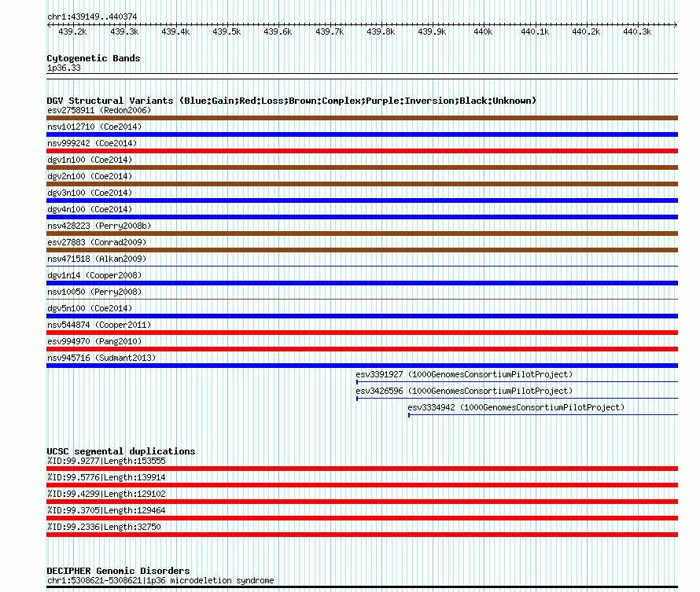
Task: Click the chr1:439149..440374 coordinate label
Action: tap(92, 17)
